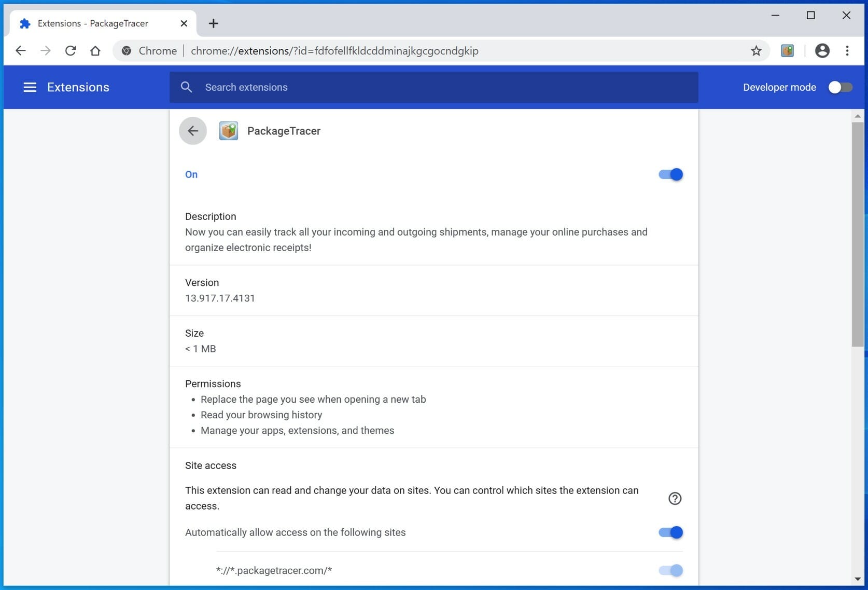Select the Extensions - PackageTracer tab
Viewport: 868px width, 590px height.
[x=103, y=23]
